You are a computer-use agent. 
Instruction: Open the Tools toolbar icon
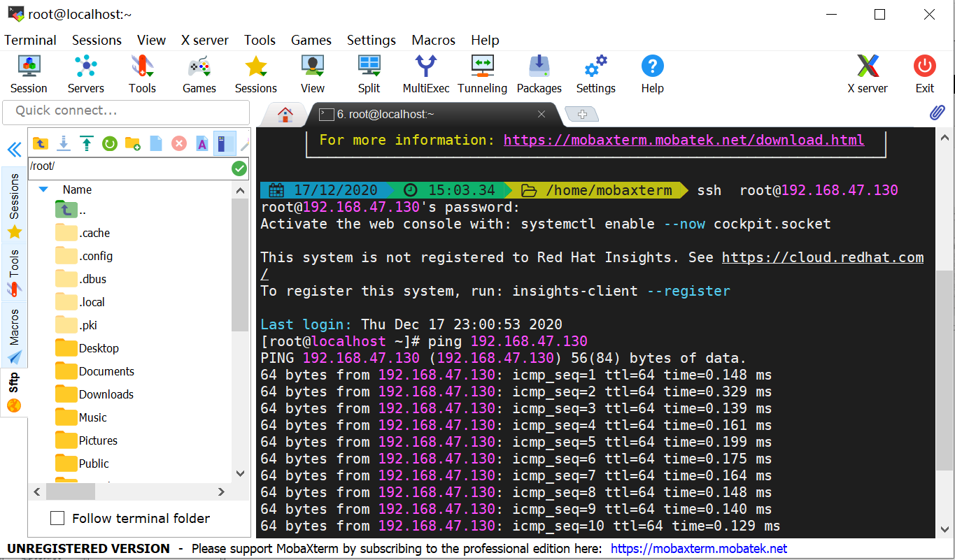click(142, 74)
